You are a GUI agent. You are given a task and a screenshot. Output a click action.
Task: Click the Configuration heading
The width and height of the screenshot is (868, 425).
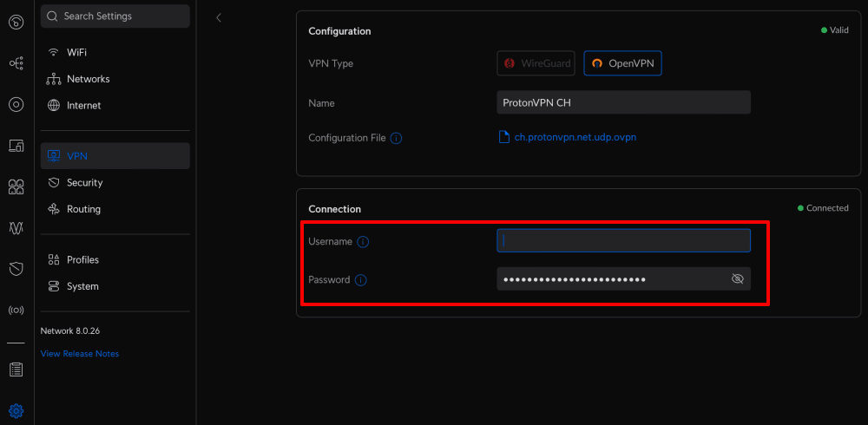click(340, 31)
